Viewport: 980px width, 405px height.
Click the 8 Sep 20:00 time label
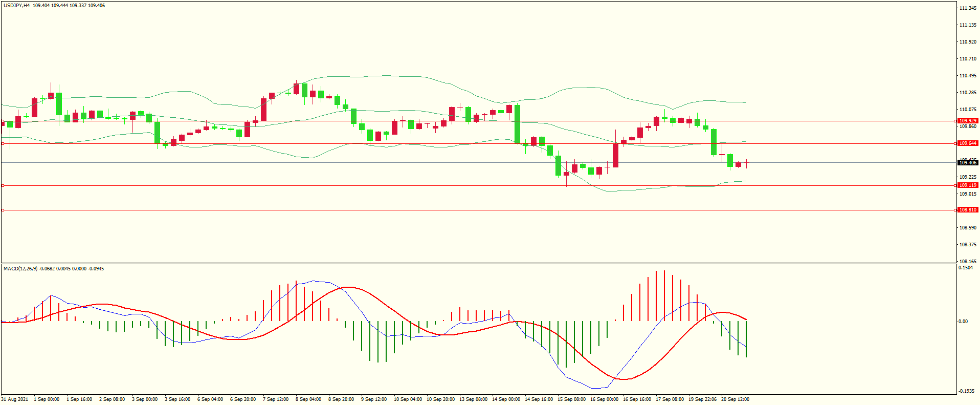[x=341, y=399]
